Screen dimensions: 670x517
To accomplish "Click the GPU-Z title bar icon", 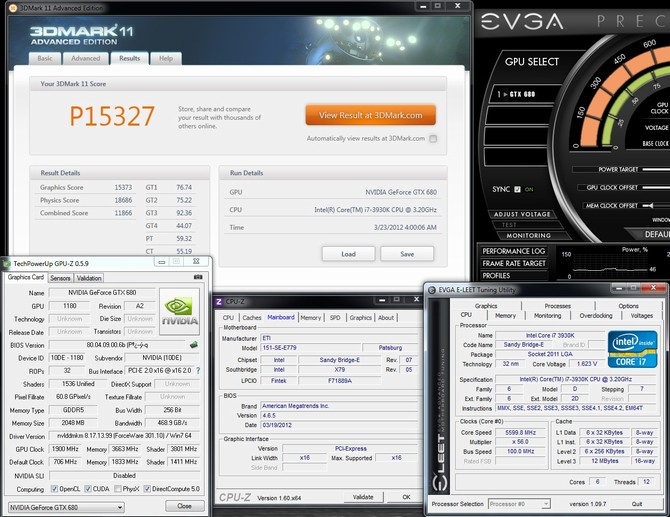I will (x=6, y=263).
